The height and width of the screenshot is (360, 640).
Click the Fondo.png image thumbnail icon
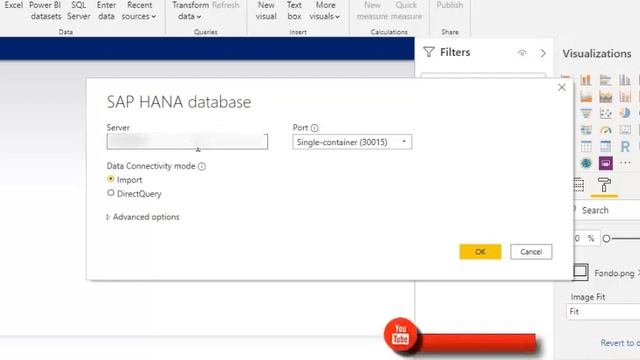(580, 272)
